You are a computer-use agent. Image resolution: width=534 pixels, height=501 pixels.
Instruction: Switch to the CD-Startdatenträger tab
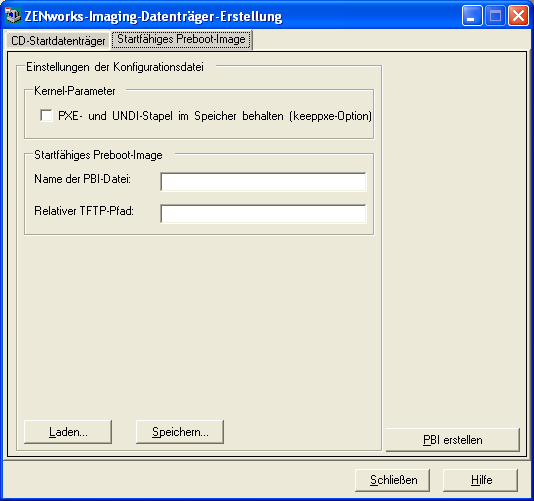(58, 41)
